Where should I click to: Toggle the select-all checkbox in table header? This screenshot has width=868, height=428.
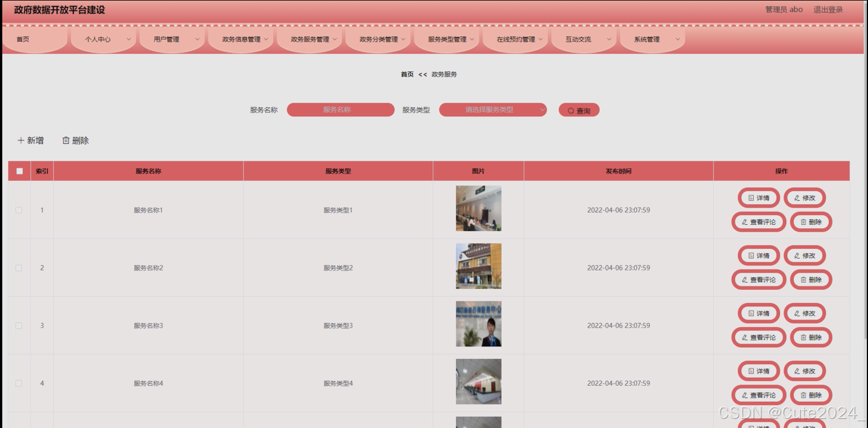tap(19, 171)
